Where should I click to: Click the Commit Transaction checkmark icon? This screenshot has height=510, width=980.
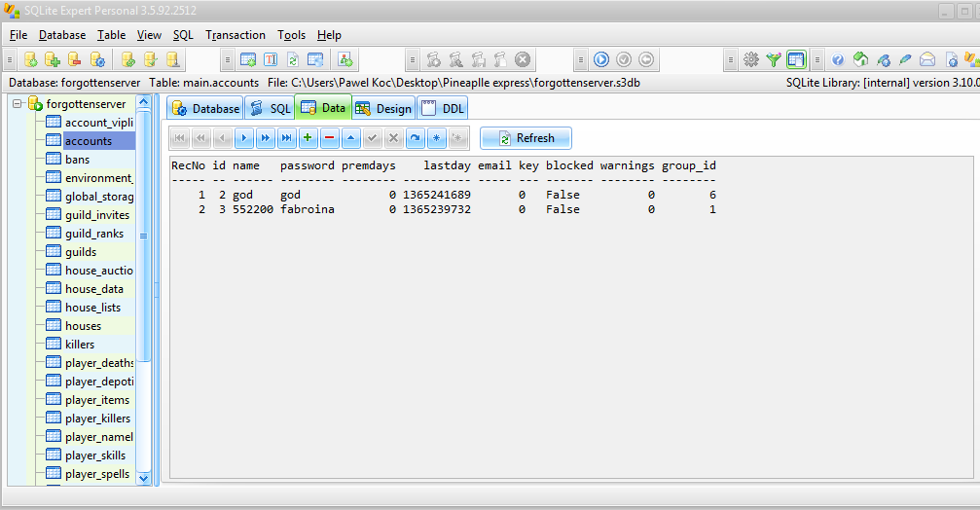click(624, 59)
